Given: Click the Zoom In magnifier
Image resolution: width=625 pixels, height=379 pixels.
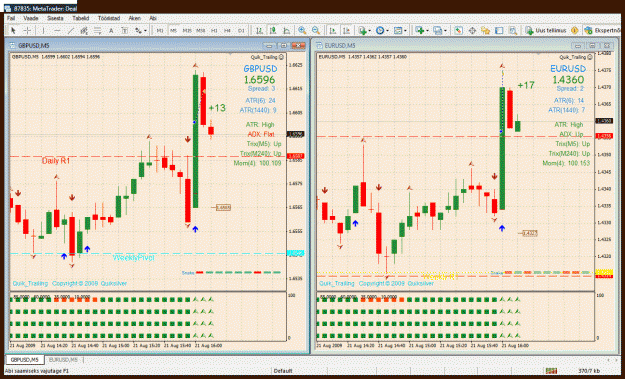Looking at the screenshot, I should [x=302, y=31].
